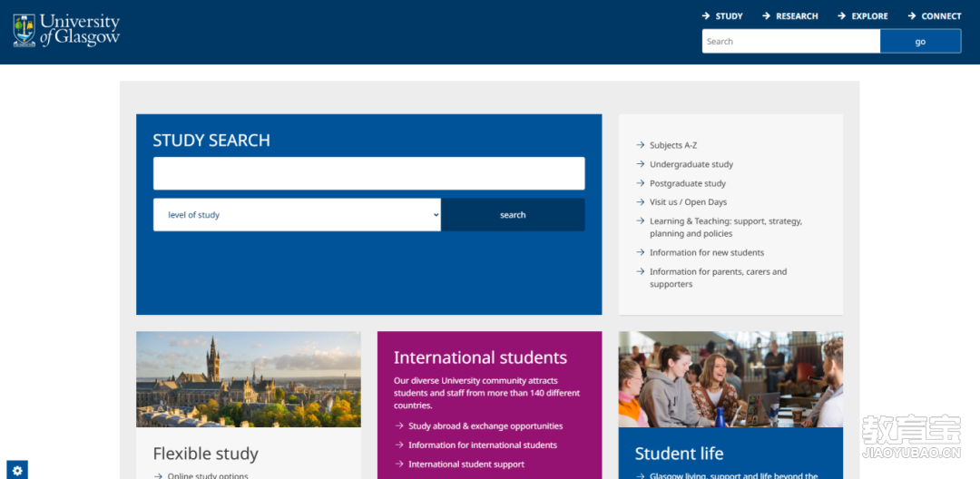Open Online study options link
980x479 pixels.
(208, 476)
